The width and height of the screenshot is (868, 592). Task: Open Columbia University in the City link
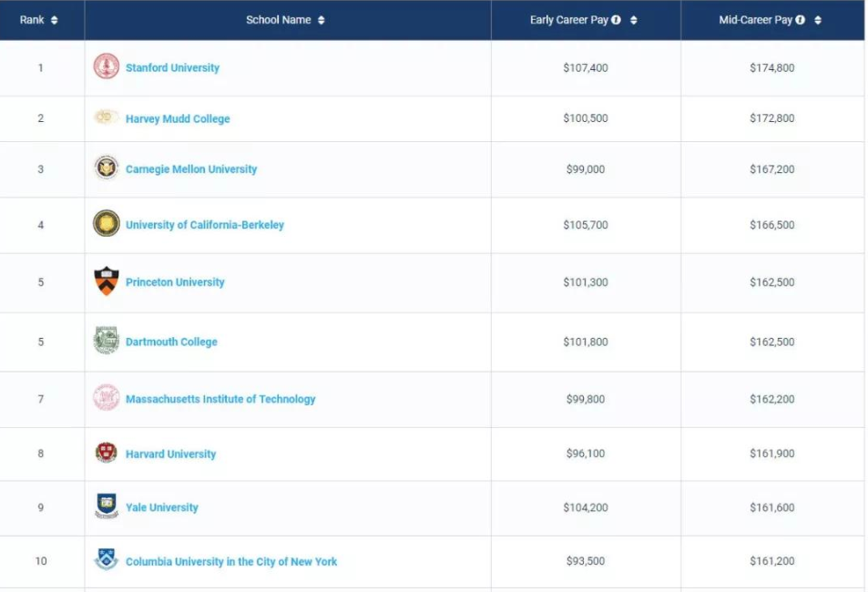click(230, 562)
